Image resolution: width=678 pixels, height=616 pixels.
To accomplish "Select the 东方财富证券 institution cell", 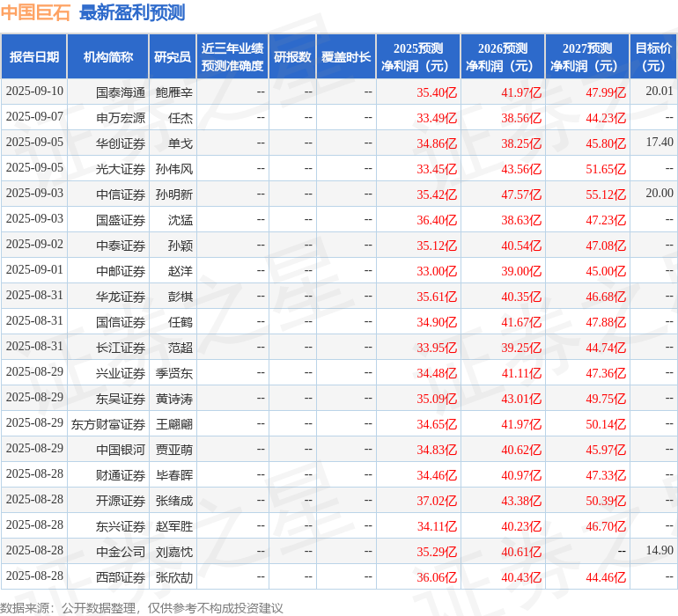I will point(108,424).
